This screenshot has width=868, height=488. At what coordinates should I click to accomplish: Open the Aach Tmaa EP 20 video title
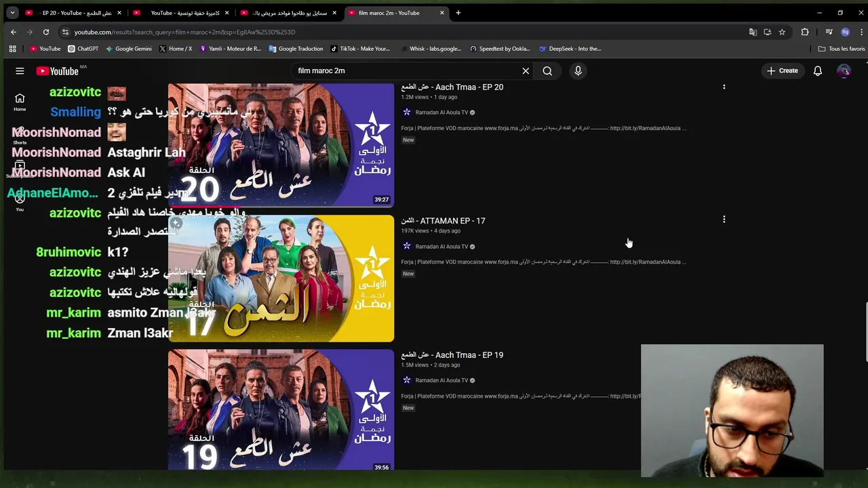452,87
